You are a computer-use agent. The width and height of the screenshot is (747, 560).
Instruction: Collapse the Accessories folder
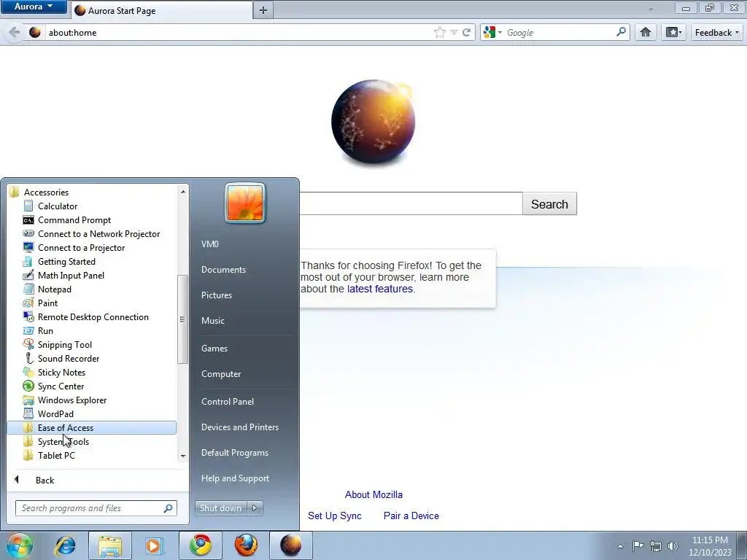[46, 192]
